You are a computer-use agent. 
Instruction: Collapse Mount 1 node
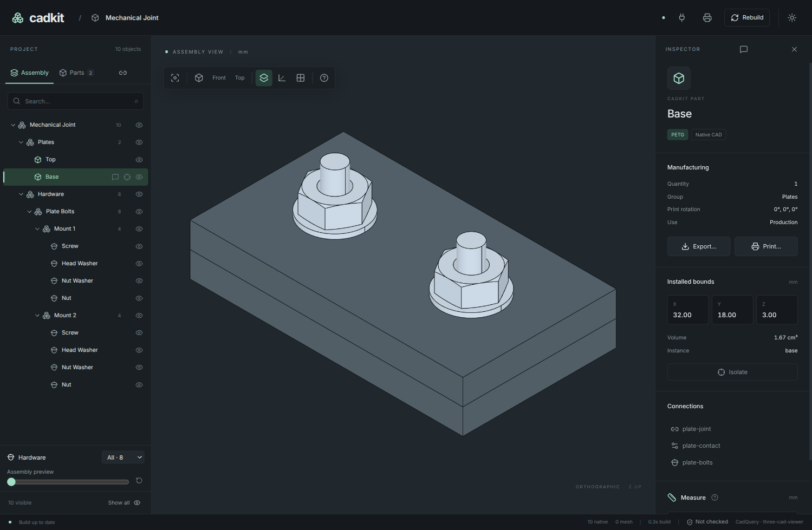37,229
